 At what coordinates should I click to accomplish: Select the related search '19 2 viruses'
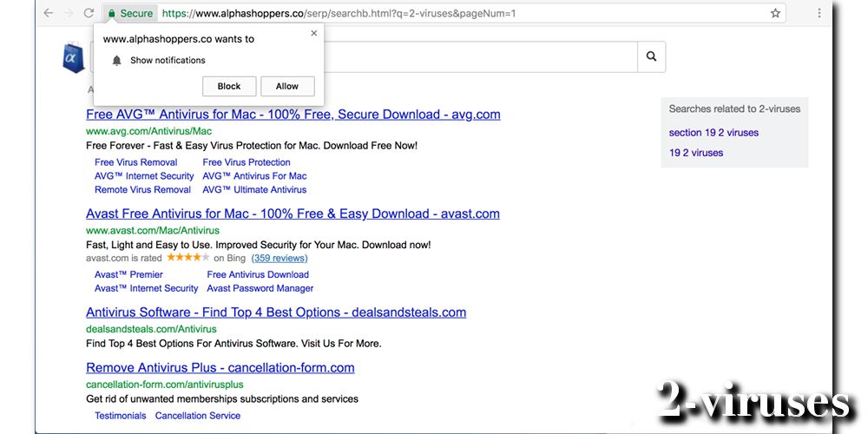(x=696, y=153)
